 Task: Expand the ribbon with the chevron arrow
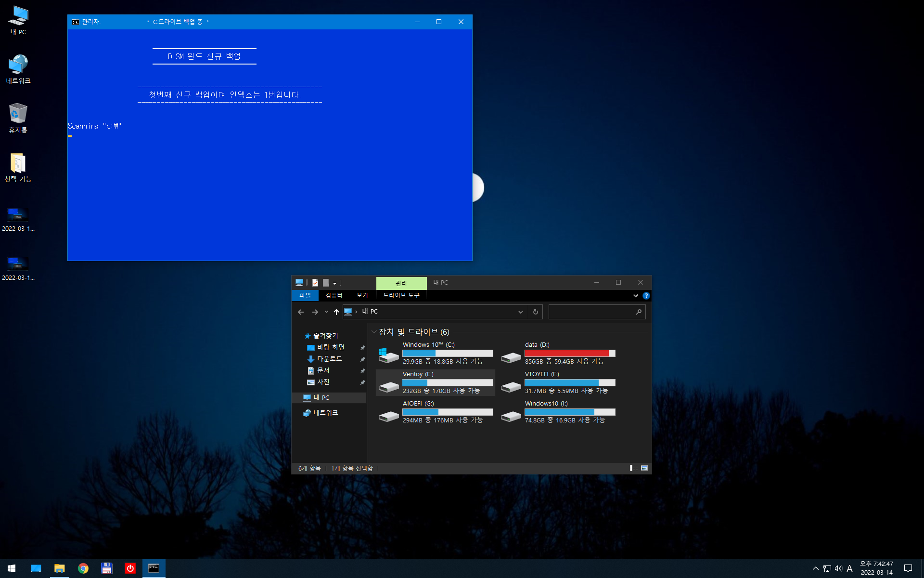point(635,296)
